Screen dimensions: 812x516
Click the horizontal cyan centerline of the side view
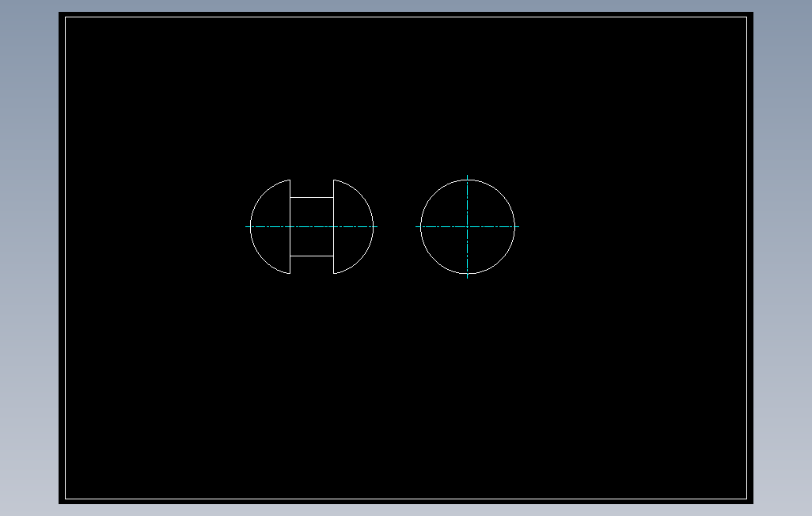311,226
